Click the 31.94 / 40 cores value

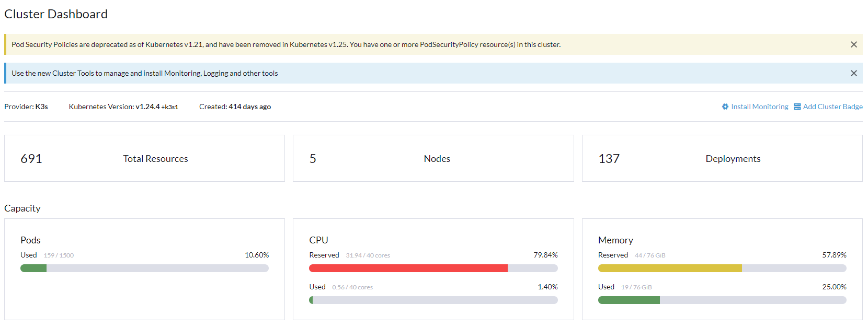click(x=368, y=255)
